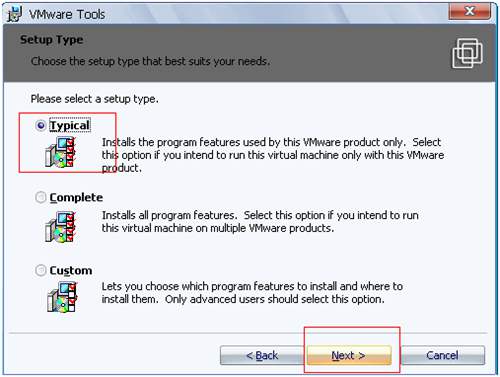This screenshot has width=500, height=377.
Task: Cancel the VMware Tools installation
Action: pyautogui.click(x=443, y=355)
